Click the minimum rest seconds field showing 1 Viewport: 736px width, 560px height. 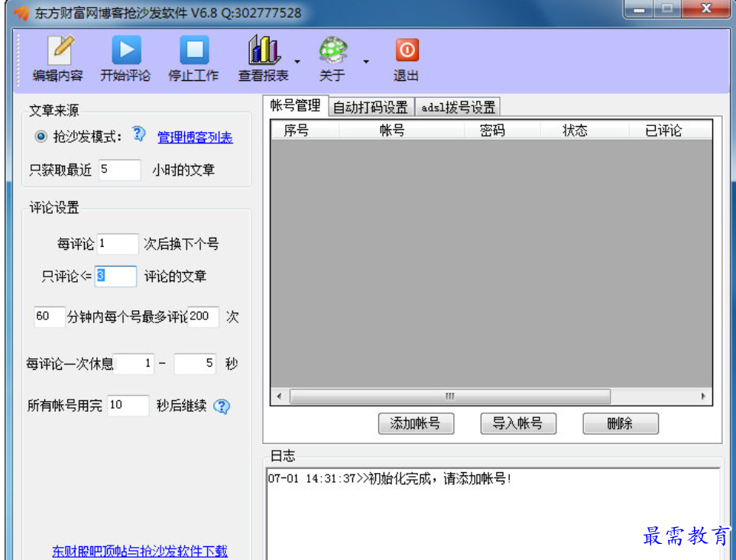pyautogui.click(x=135, y=364)
